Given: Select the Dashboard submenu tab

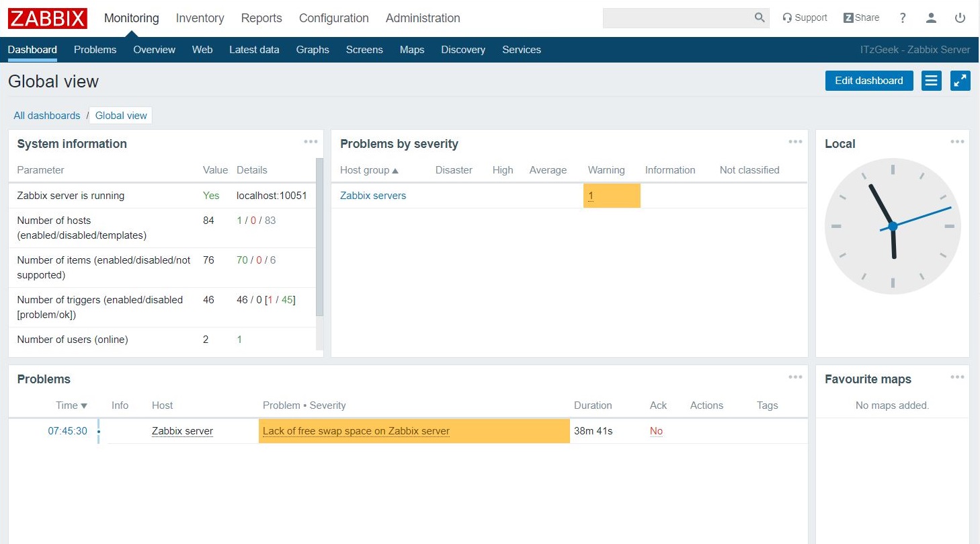Looking at the screenshot, I should click(x=32, y=50).
